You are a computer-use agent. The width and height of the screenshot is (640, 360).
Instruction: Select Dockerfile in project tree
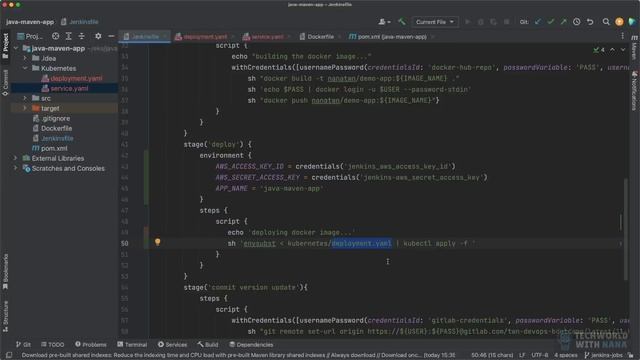coord(56,128)
